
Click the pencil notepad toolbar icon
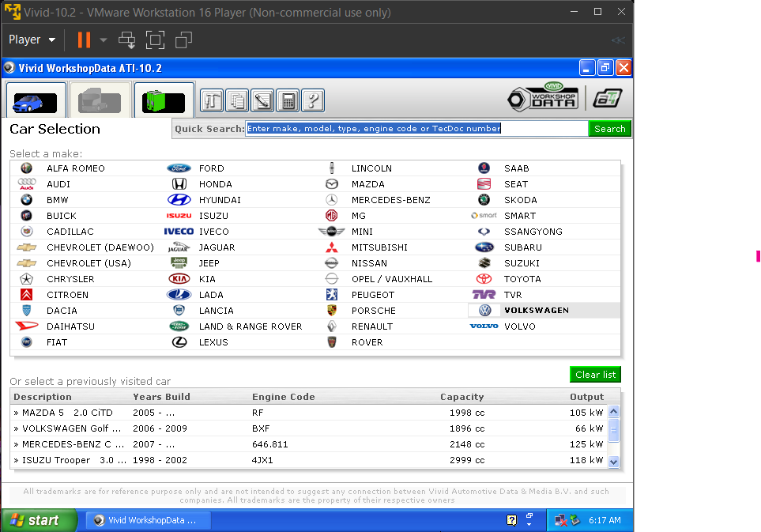coord(262,101)
